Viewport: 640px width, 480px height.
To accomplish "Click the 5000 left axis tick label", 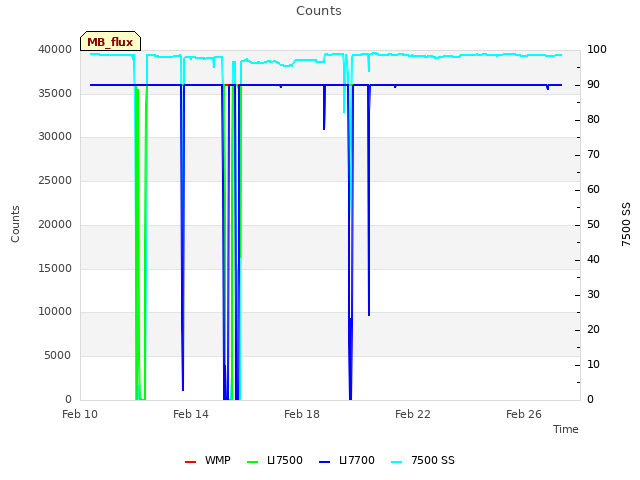I will (58, 356).
